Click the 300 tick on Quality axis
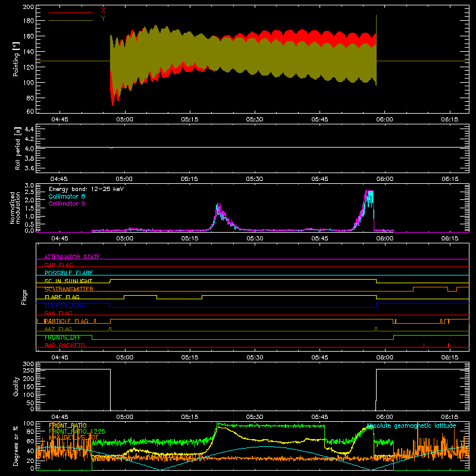Image resolution: width=476 pixels, height=476 pixels. tap(29, 364)
